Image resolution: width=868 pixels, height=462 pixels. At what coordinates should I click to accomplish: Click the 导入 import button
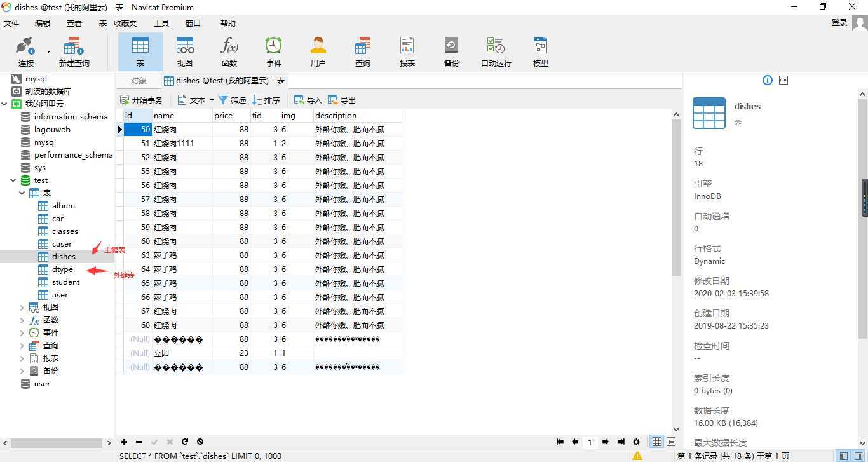308,100
